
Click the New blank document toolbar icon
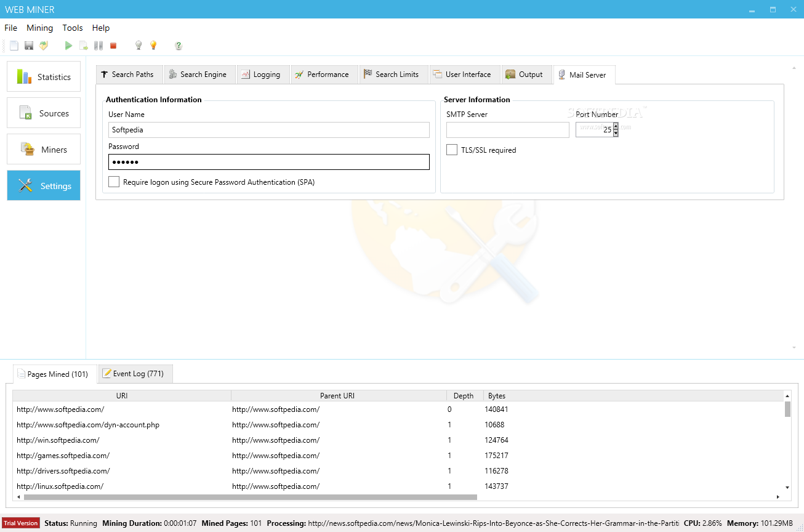click(14, 46)
